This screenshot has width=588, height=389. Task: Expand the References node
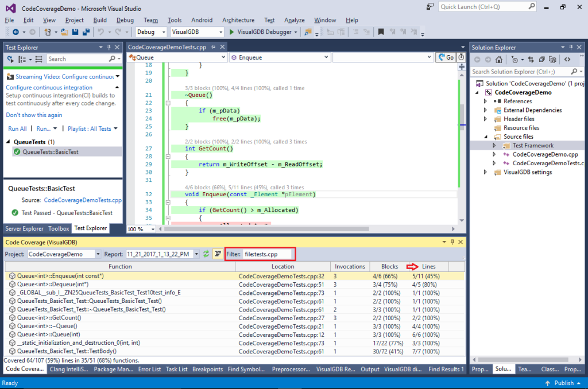485,101
